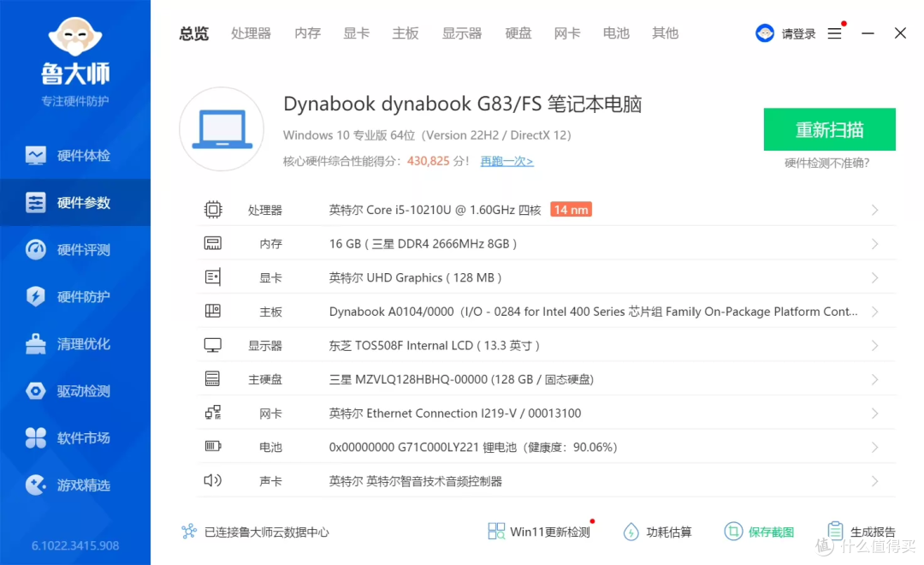Switch to the top 显卡 tab

357,33
